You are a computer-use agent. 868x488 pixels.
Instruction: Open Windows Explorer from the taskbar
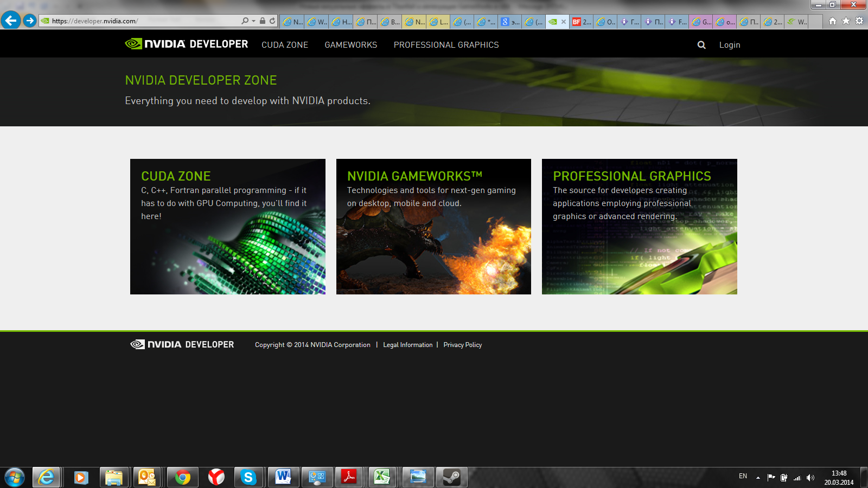[114, 477]
